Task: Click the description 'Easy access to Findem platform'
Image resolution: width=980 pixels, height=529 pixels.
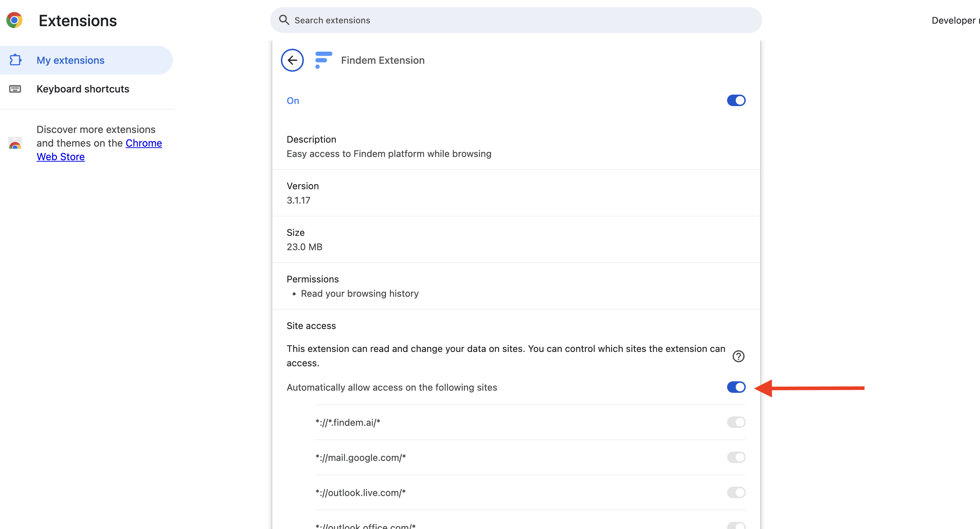Action: (x=389, y=153)
